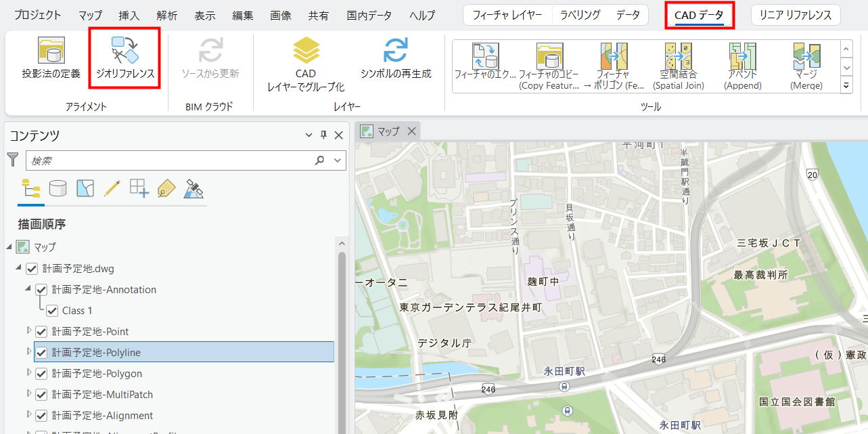Close the コンテンツ pane

[339, 135]
